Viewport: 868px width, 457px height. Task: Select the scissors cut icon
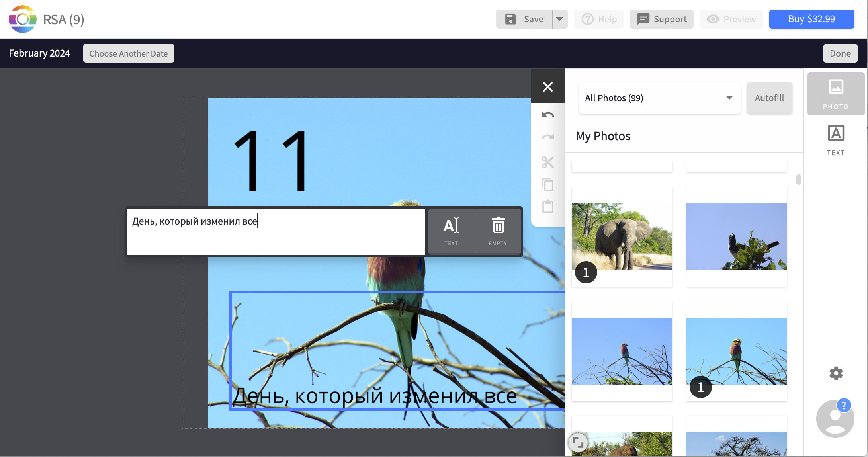tap(548, 162)
